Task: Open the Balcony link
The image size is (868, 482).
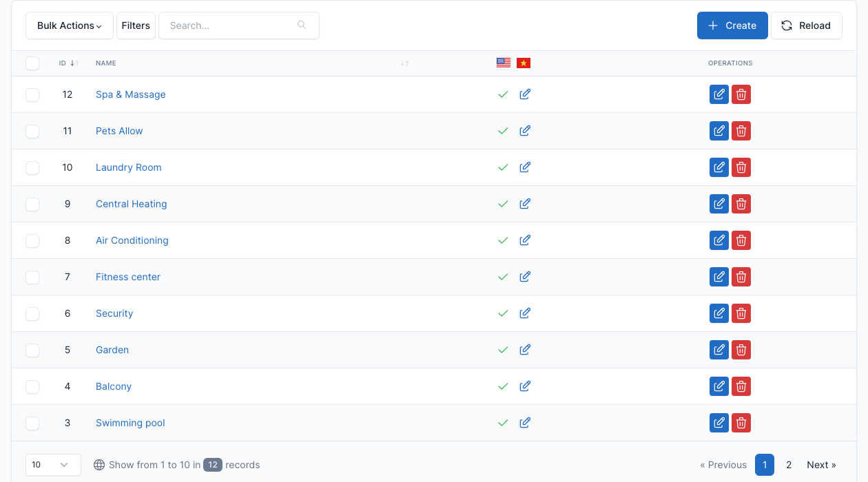Action: pyautogui.click(x=114, y=386)
